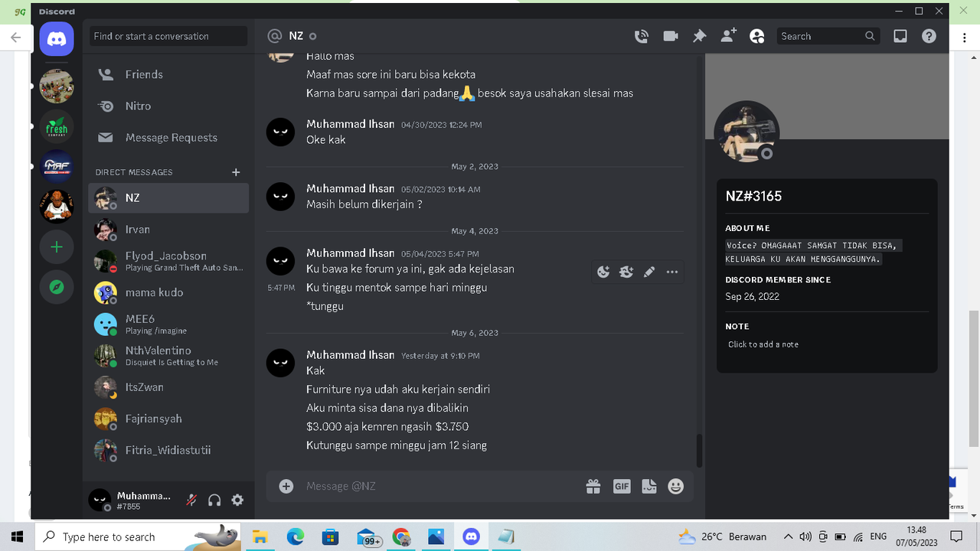
Task: Open the first server icon with photo
Action: 57,86
